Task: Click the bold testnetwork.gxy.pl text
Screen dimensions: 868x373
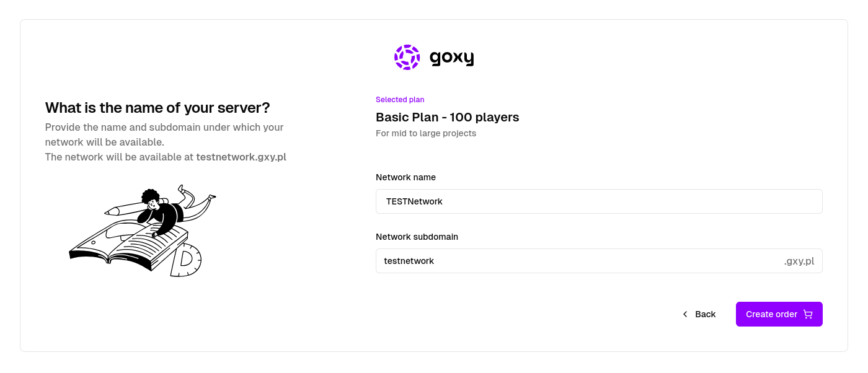Action: click(241, 157)
